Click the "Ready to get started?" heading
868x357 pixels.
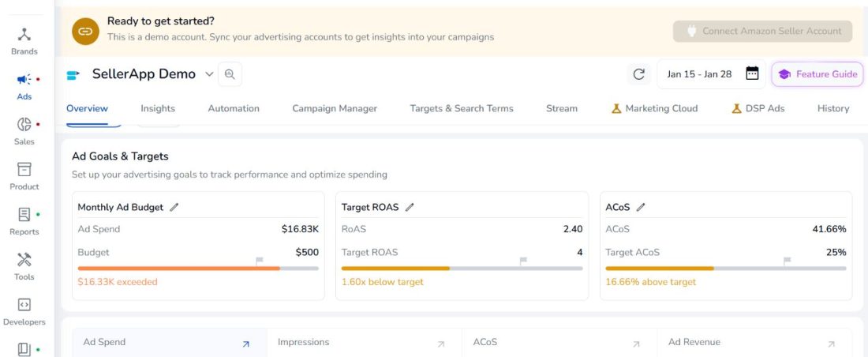(x=160, y=21)
